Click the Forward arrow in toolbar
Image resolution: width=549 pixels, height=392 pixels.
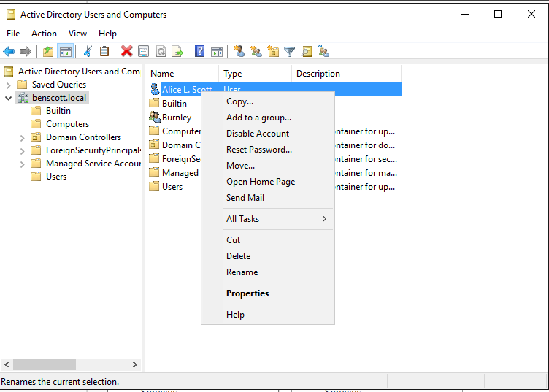[x=26, y=52]
